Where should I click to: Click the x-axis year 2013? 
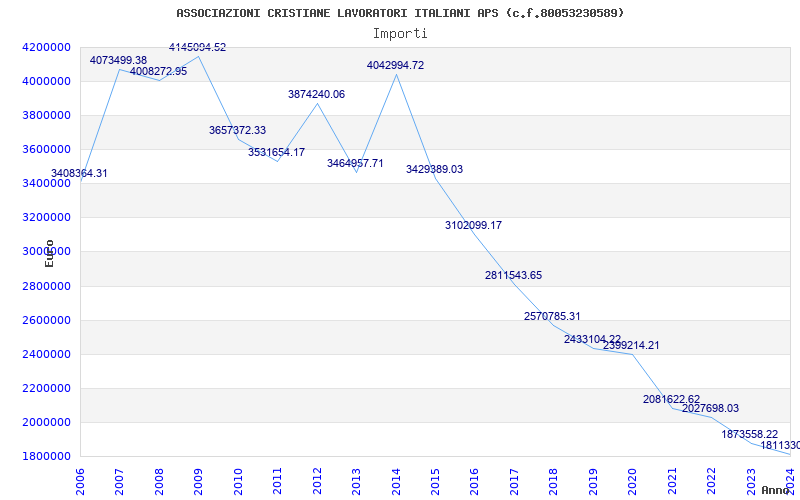pyautogui.click(x=356, y=482)
